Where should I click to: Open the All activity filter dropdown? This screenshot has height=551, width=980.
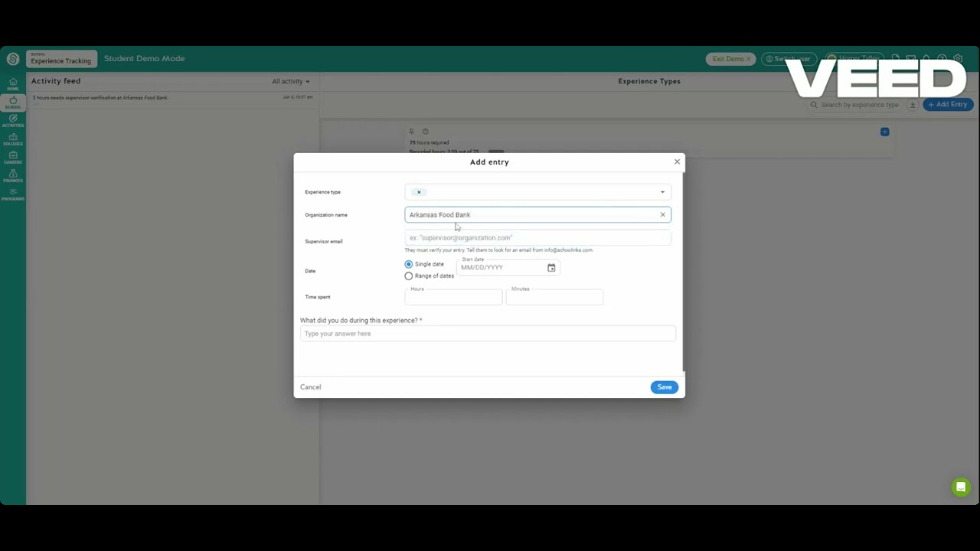pyautogui.click(x=291, y=81)
